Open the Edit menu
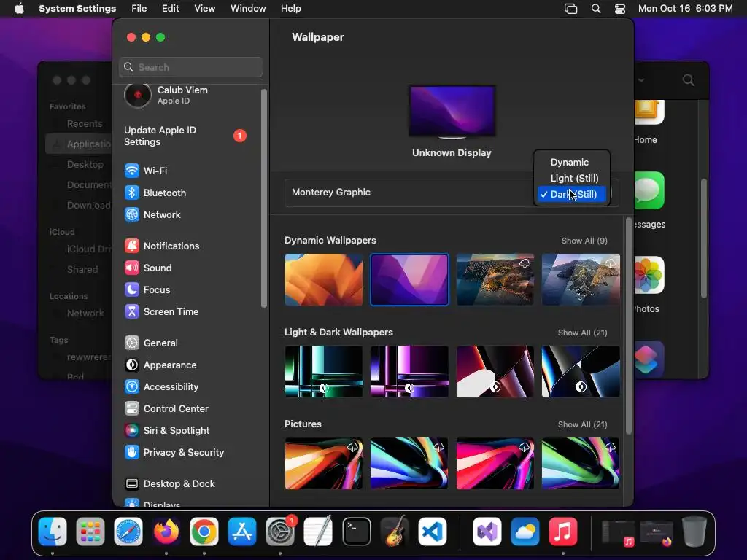Image resolution: width=747 pixels, height=560 pixels. (x=170, y=9)
